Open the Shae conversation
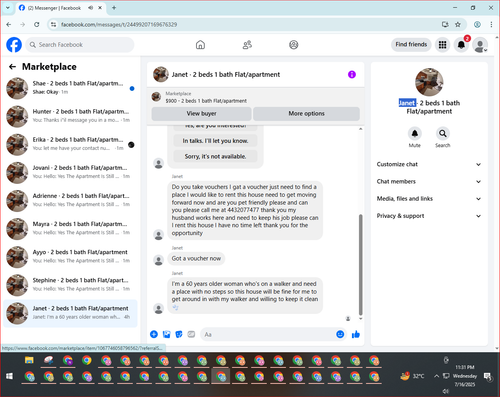Viewport: 500px width, 397px height. pos(70,88)
